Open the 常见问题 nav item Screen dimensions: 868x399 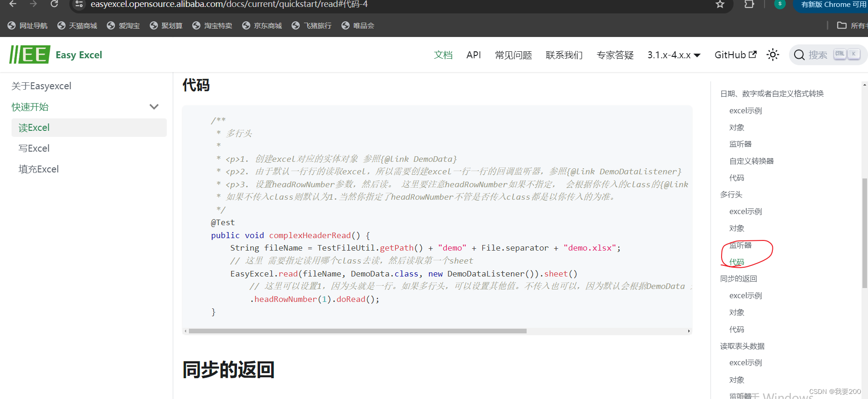point(513,55)
